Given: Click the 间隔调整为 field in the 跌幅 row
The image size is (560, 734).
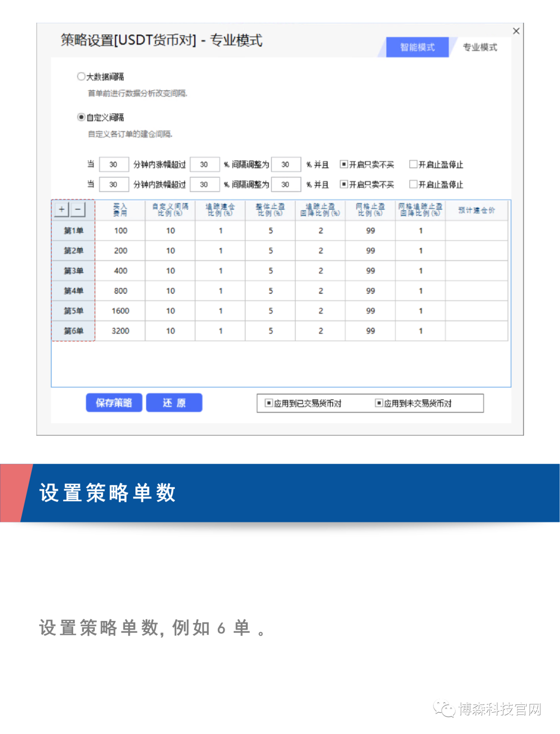Looking at the screenshot, I should [286, 184].
